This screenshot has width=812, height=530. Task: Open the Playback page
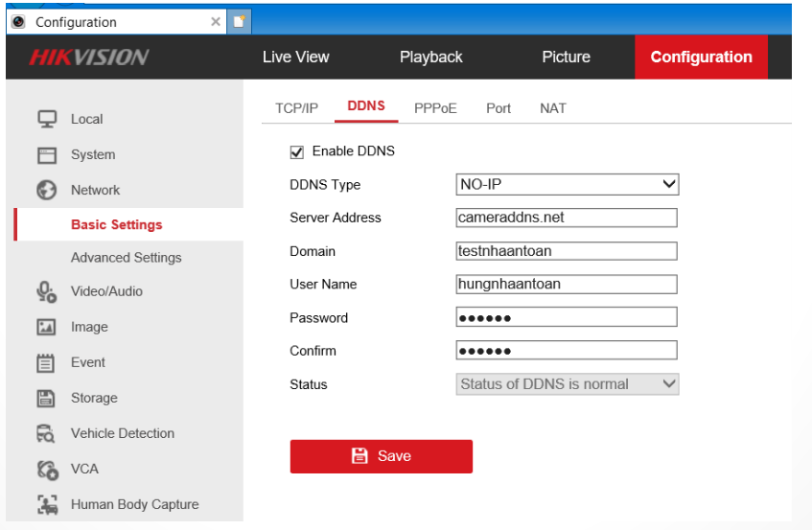tap(430, 57)
